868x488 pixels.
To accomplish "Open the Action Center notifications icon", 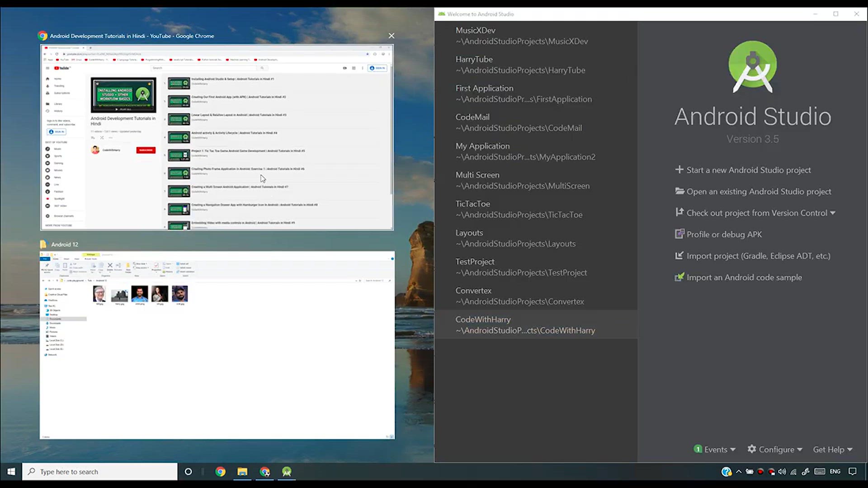I will tap(853, 471).
